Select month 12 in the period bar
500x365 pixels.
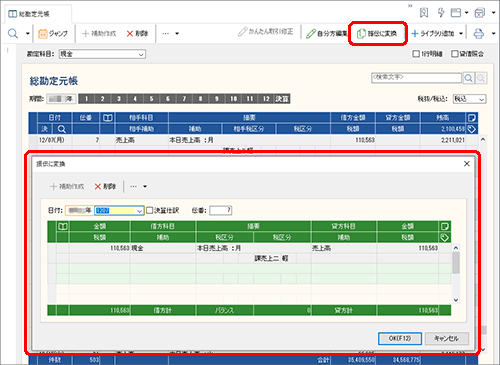pos(266,99)
